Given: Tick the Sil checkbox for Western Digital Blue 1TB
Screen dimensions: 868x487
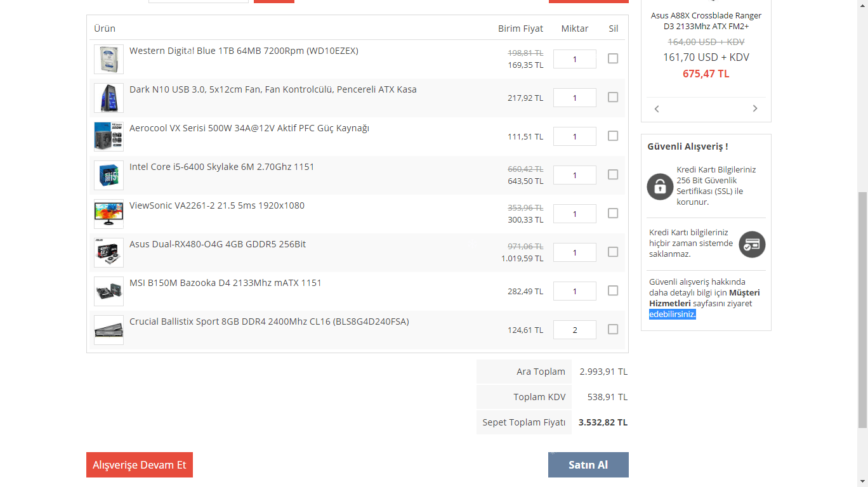Looking at the screenshot, I should tap(613, 58).
